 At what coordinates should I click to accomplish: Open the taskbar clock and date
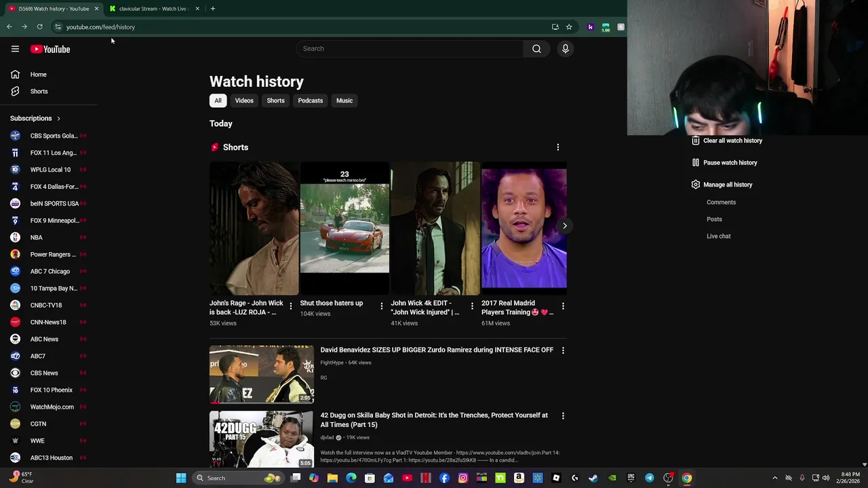[x=850, y=478]
